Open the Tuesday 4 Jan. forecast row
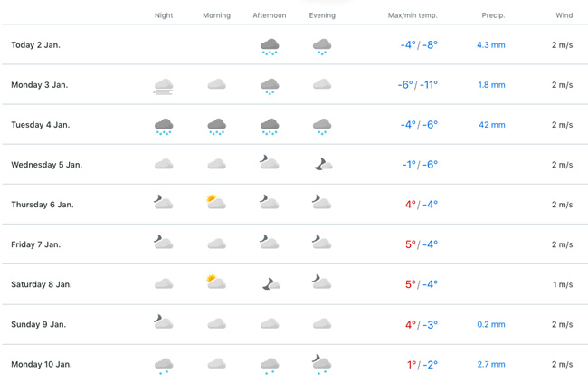Viewport: 588px width, 383px height. [x=295, y=125]
